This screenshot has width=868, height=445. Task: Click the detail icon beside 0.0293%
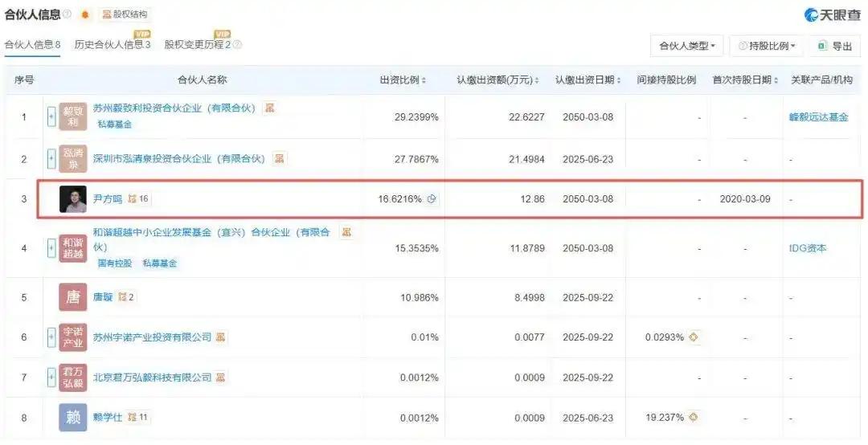pyautogui.click(x=694, y=337)
